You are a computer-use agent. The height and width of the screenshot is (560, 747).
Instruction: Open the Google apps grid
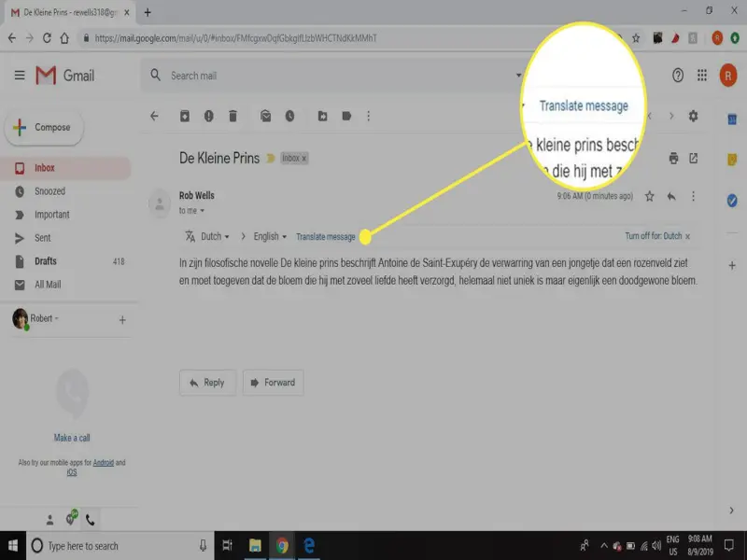702,74
